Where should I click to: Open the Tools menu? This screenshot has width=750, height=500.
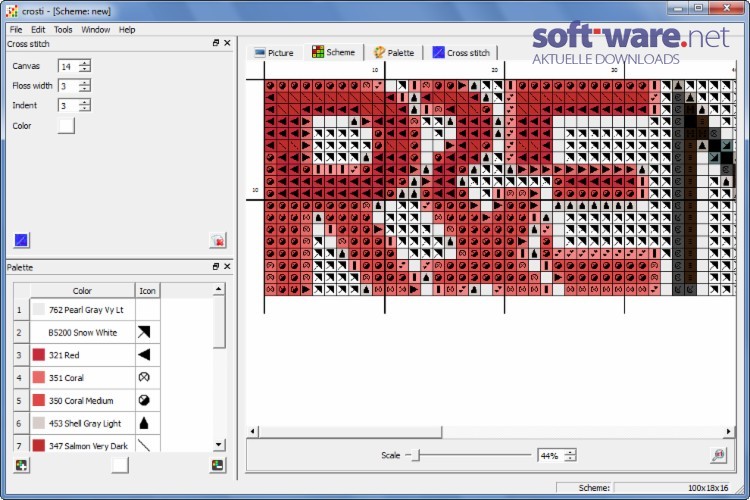(63, 30)
